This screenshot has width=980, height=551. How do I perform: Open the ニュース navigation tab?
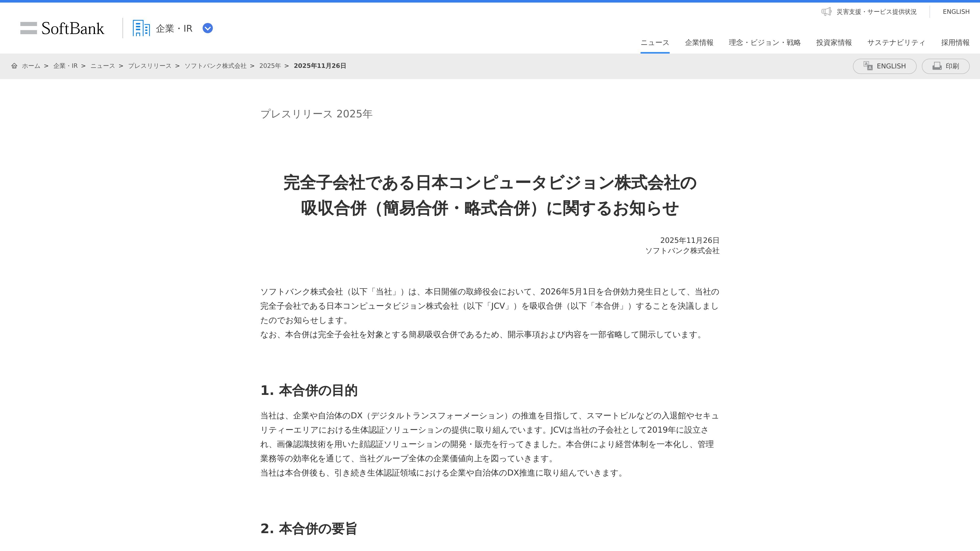click(x=655, y=43)
